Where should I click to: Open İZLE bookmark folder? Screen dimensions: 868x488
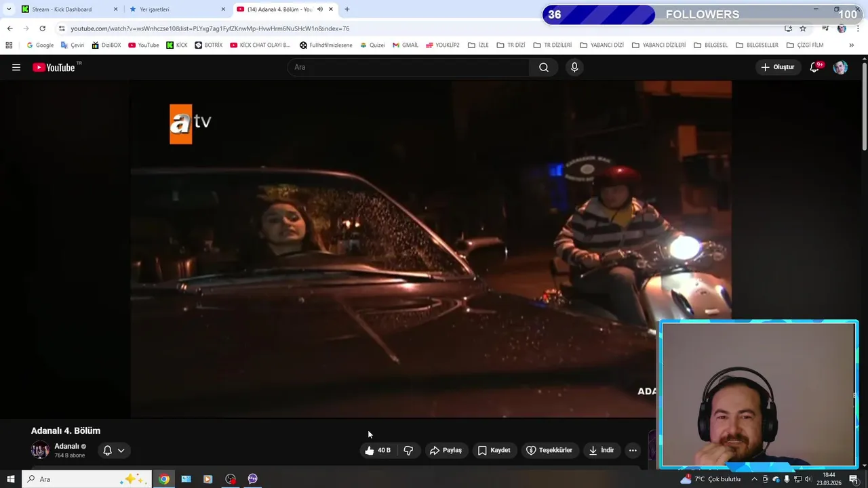(478, 45)
